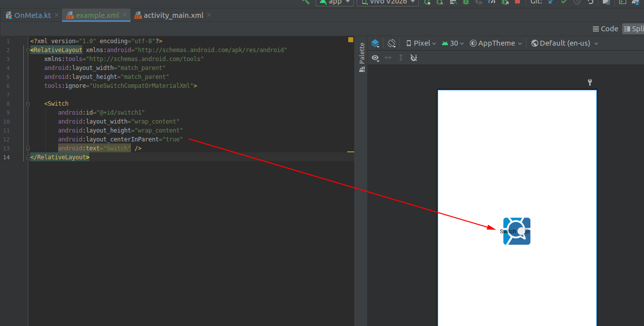Click the <?xml version declaration line
Image resolution: width=644 pixels, height=326 pixels.
point(96,41)
